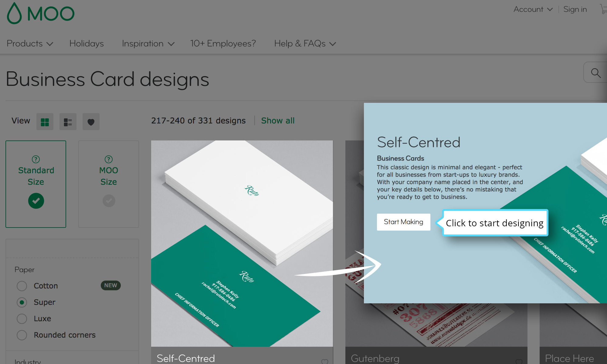Open 10+ Employees? menu item
607x364 pixels.
pos(223,44)
